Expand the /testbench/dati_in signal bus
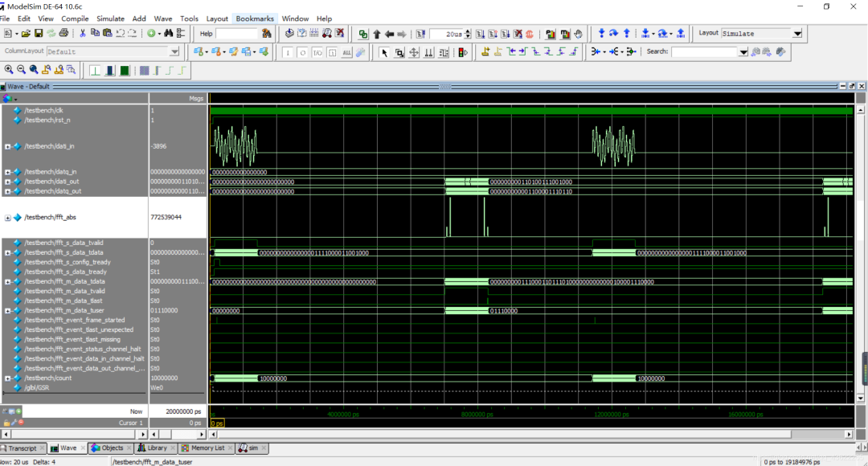Image resolution: width=868 pixels, height=466 pixels. point(8,147)
